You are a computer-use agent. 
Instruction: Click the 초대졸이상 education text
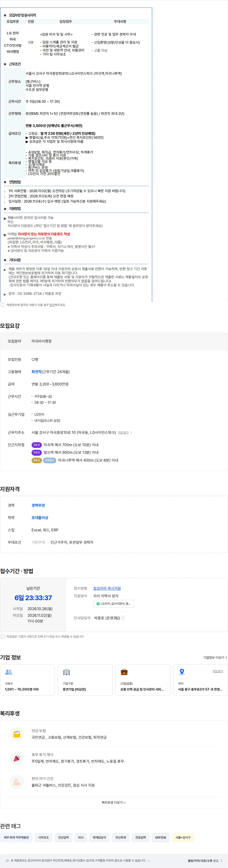(40, 518)
